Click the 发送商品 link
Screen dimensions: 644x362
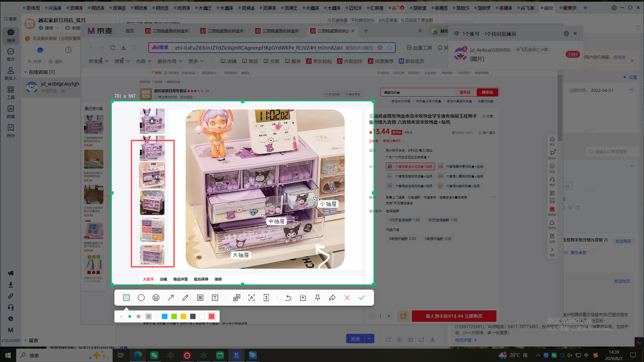[623, 241]
